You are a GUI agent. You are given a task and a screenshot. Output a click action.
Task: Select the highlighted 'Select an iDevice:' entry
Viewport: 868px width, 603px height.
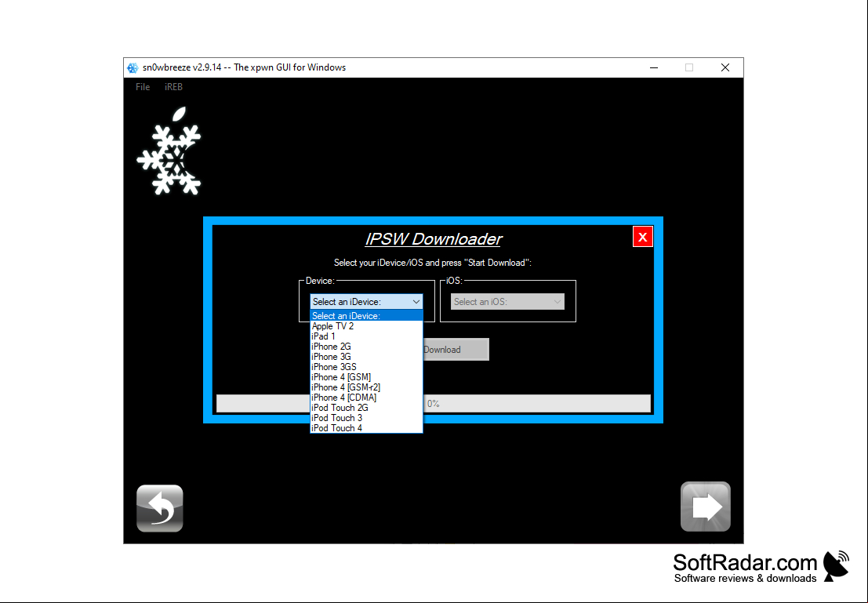point(366,316)
